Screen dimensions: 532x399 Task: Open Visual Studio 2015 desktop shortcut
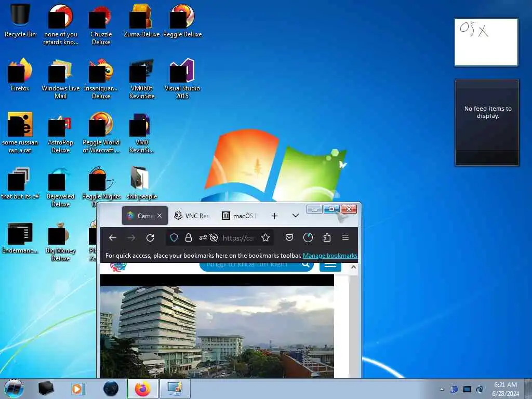click(x=182, y=78)
